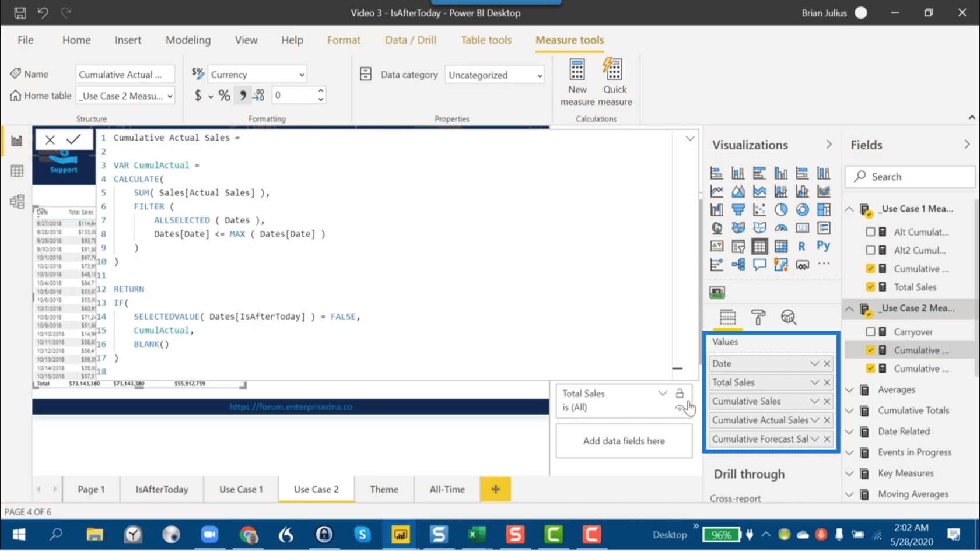Select the Map globe visual
This screenshot has height=551, width=980.
click(x=717, y=228)
